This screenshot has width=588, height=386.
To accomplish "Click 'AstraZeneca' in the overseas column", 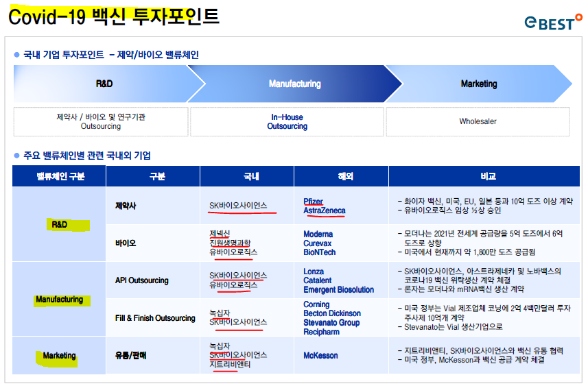I will tap(325, 210).
